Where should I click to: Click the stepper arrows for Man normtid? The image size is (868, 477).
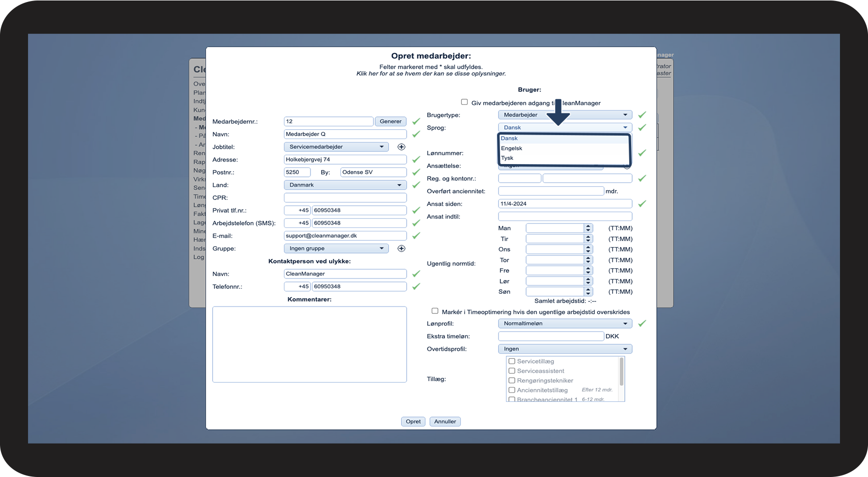pyautogui.click(x=588, y=228)
